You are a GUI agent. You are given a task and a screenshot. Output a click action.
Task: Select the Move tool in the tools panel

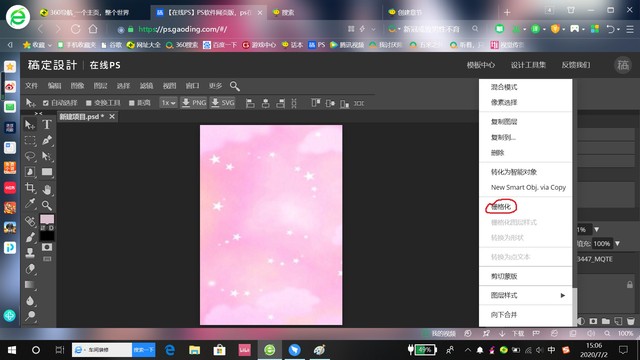click(30, 124)
